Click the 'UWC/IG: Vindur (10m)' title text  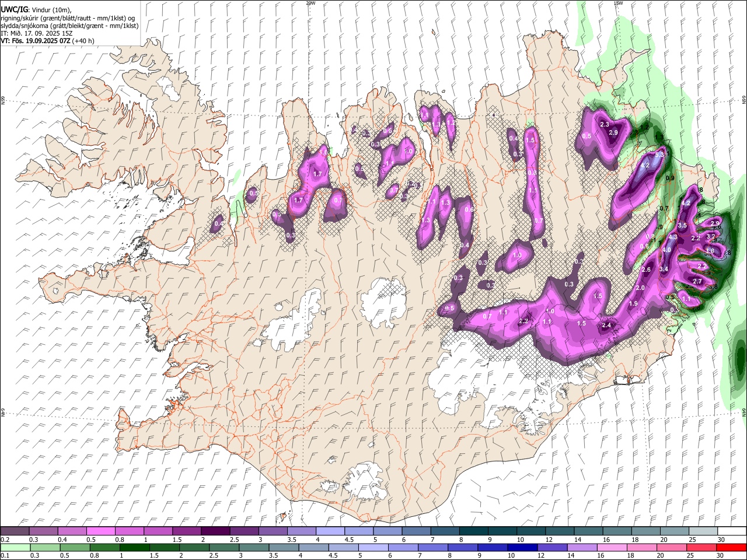coord(36,9)
